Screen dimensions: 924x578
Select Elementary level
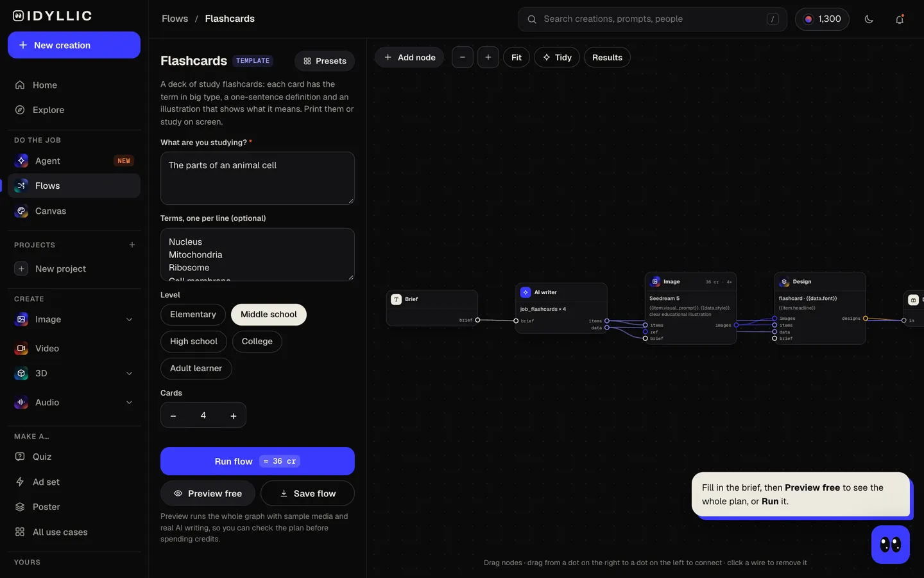[193, 315]
